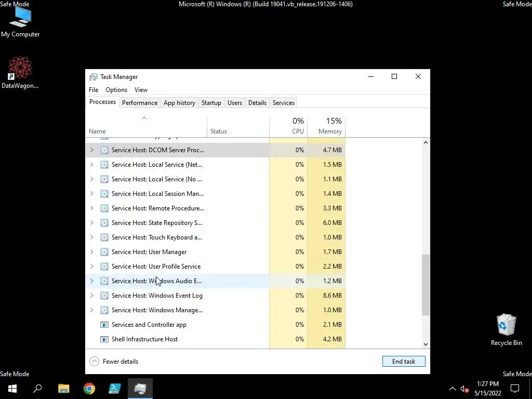The height and width of the screenshot is (399, 532).
Task: Open the Recycle Bin desktop icon
Action: tap(506, 329)
